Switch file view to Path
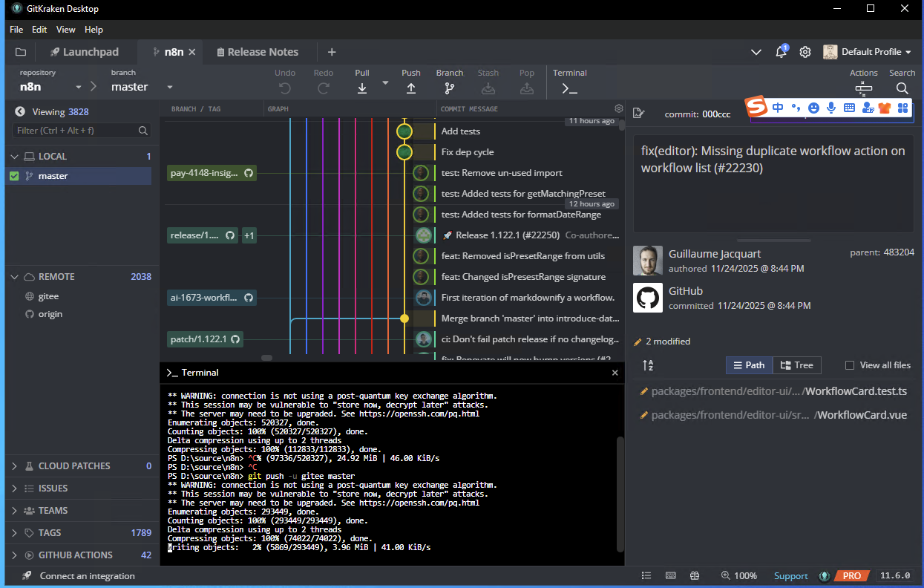924x588 pixels. click(749, 365)
